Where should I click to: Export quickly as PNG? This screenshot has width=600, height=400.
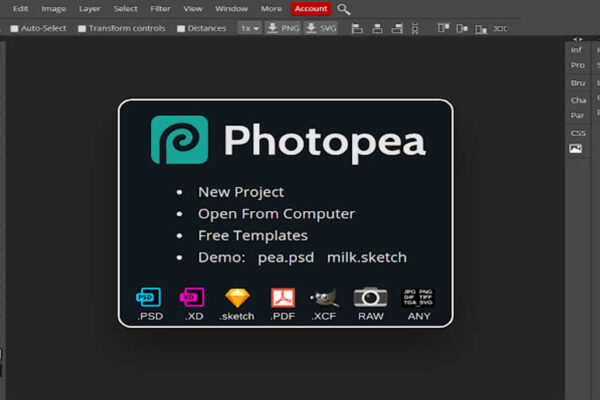[x=283, y=28]
